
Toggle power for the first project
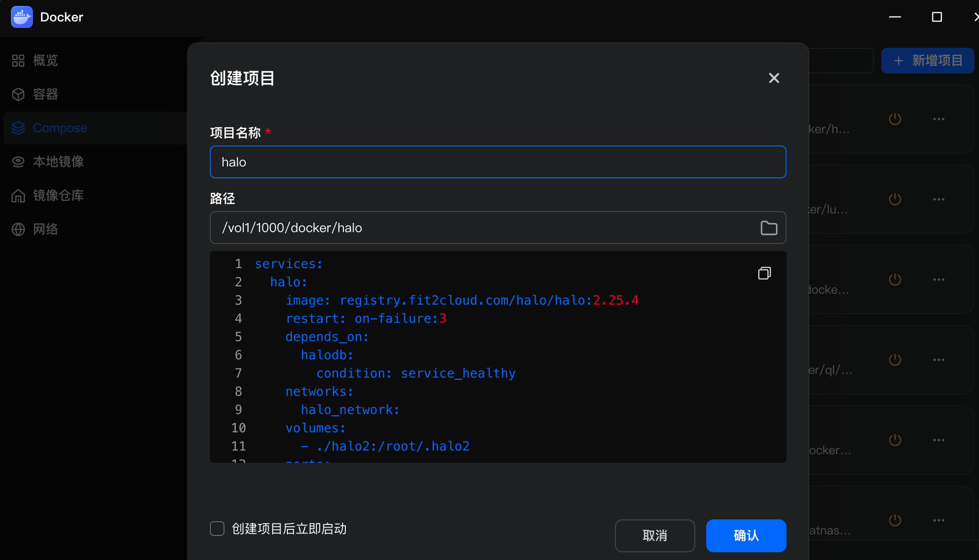895,119
